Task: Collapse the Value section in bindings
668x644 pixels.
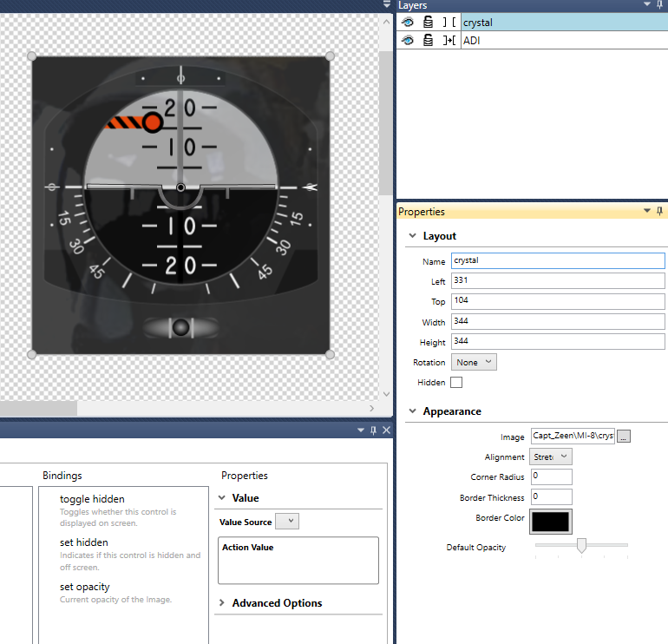Action: (x=222, y=497)
